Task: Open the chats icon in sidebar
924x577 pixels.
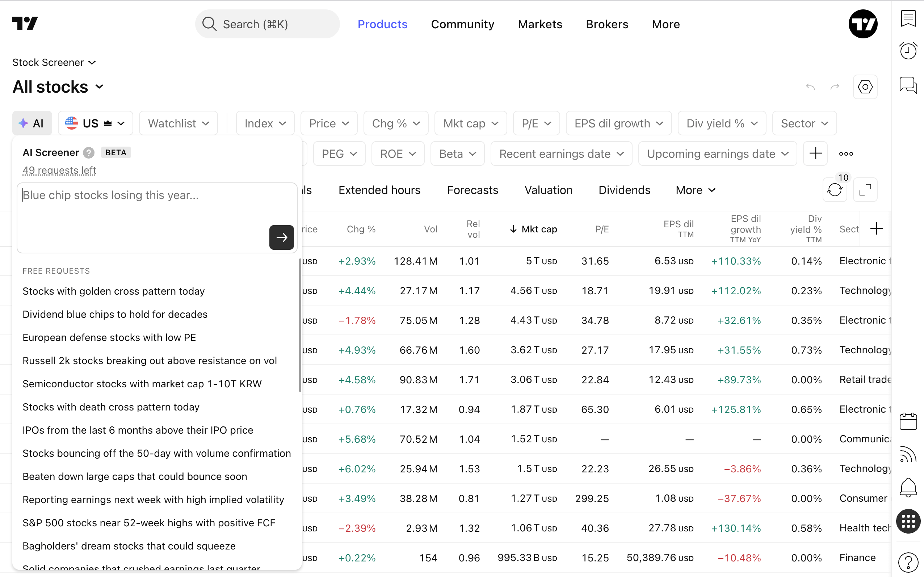Action: point(908,85)
